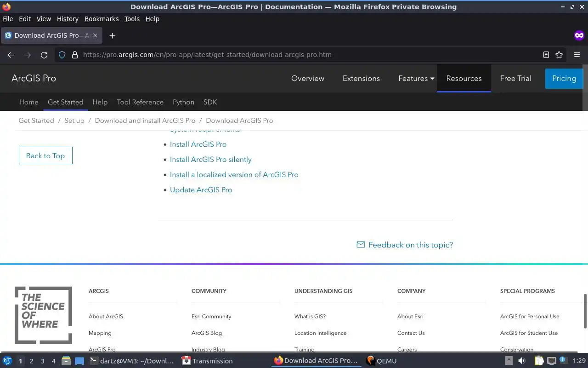Go to the SDK documentation tab
This screenshot has width=588, height=368.
210,102
